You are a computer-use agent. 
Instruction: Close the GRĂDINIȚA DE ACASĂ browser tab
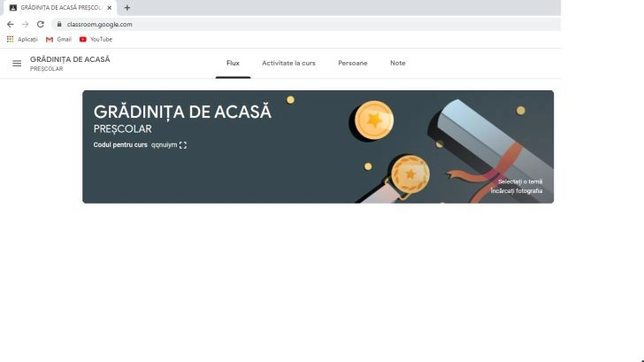(110, 7)
